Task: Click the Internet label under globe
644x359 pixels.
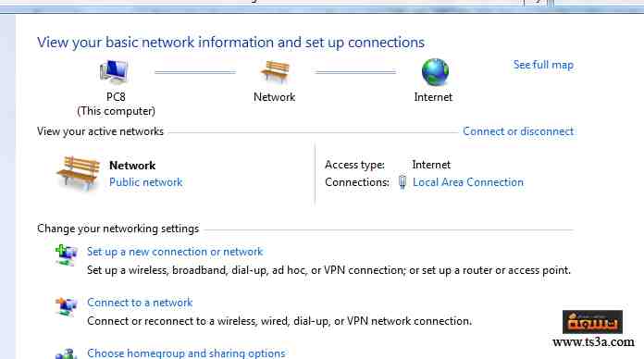Action: [x=433, y=97]
